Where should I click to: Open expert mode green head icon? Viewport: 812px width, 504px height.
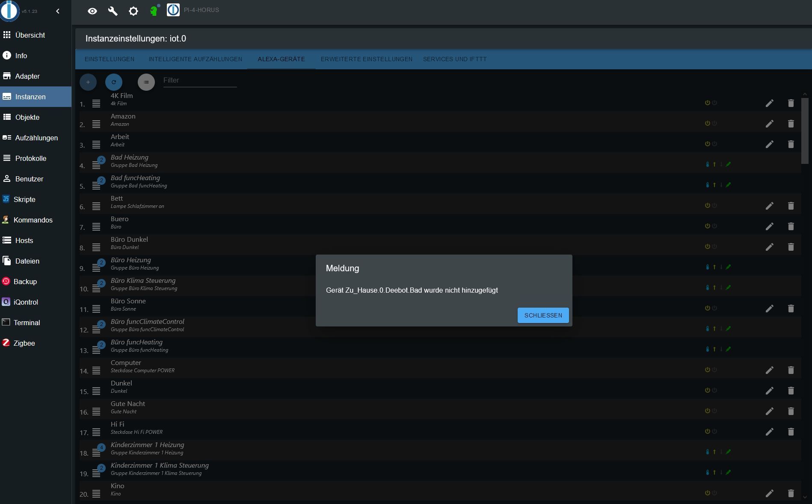(x=154, y=10)
